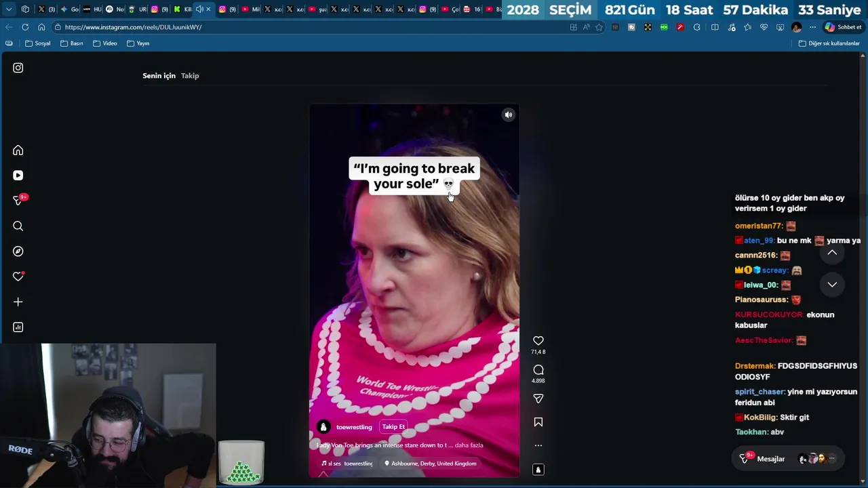The height and width of the screenshot is (488, 868).
Task: Open the audio thumbnail beside the reel
Action: pos(538,470)
